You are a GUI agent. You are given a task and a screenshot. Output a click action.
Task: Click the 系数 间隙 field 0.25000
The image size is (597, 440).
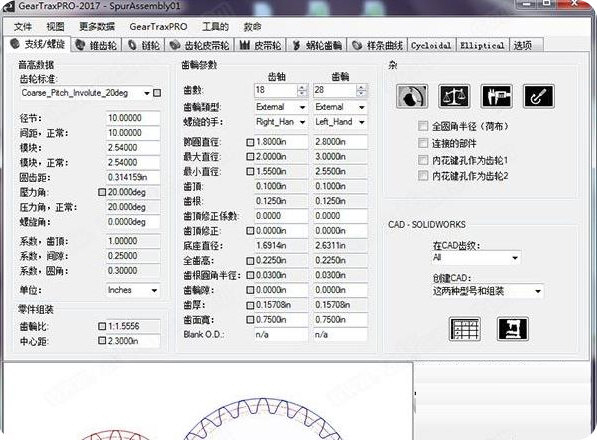133,256
